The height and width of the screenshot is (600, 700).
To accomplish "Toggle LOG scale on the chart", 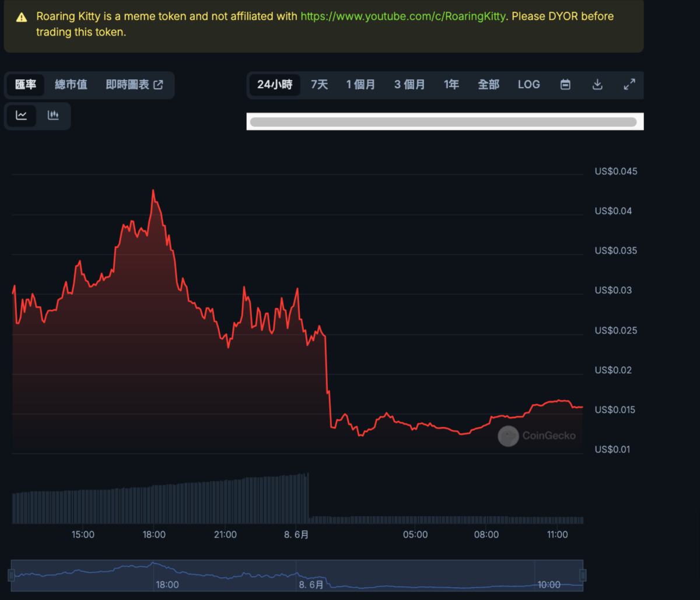I will [x=528, y=85].
